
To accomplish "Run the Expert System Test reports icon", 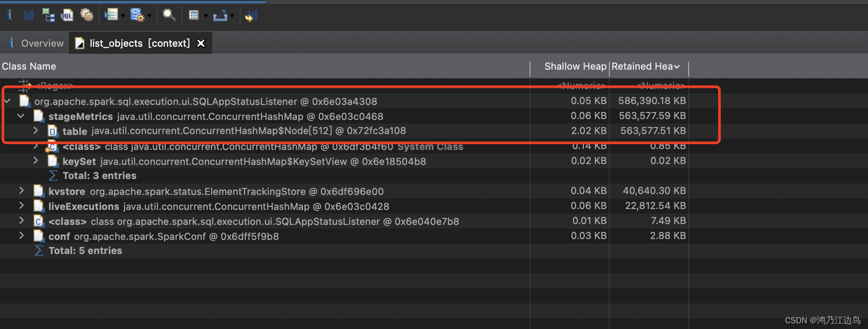I will (111, 15).
